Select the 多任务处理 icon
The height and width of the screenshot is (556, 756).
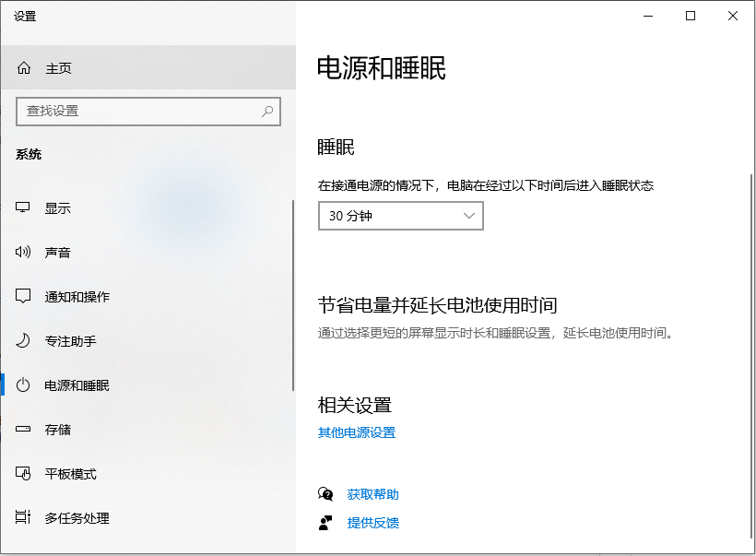tap(25, 518)
